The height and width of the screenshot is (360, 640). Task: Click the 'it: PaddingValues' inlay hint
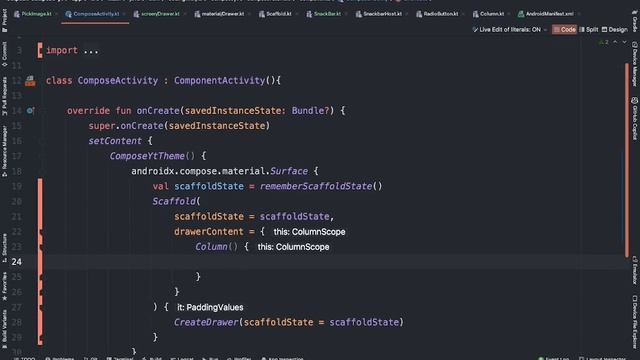click(x=210, y=307)
